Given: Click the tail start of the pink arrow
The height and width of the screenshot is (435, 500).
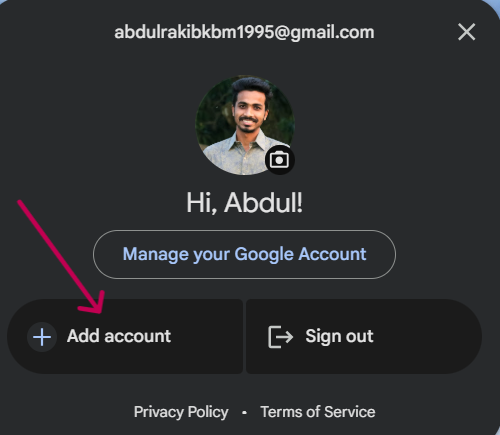Looking at the screenshot, I should [x=20, y=202].
